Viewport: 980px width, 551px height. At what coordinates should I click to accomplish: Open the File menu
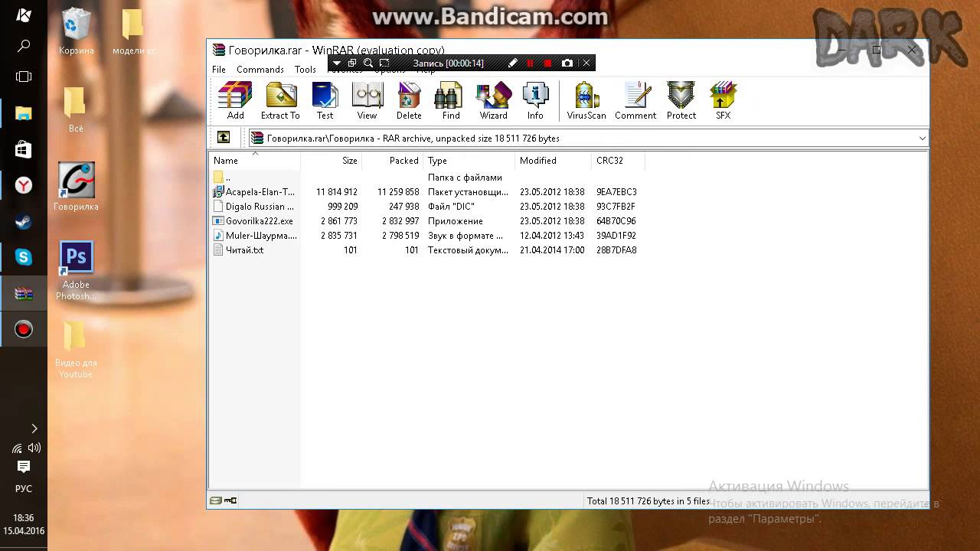point(219,70)
